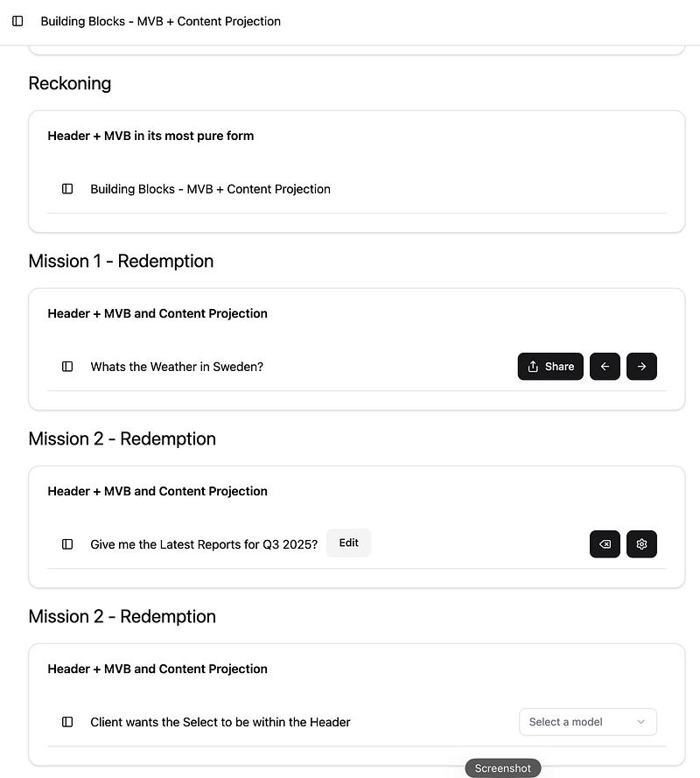Screen dimensions: 700x778
Task: Click sidebar icon beside Client wants the Select
Action: pos(67,722)
